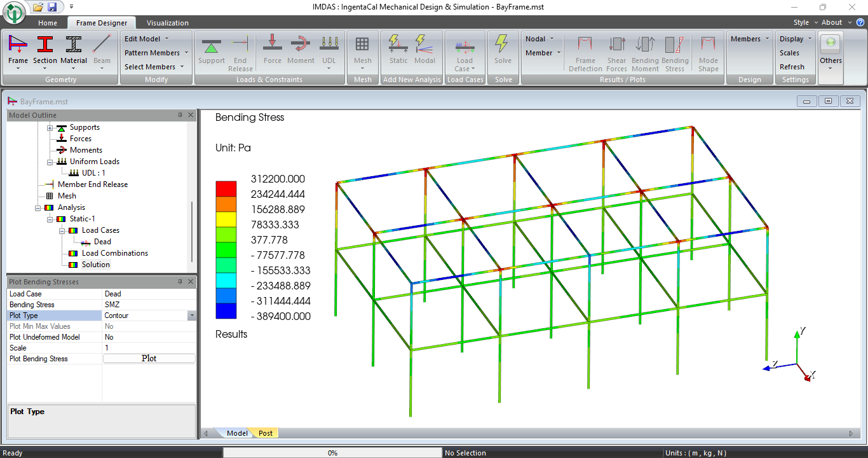Click the Scale value field
This screenshot has width=868, height=458.
pos(149,348)
